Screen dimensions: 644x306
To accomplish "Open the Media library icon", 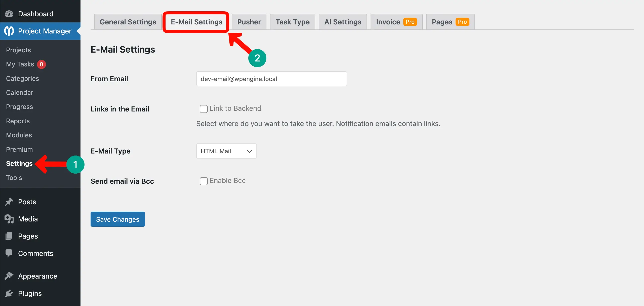I will tap(9, 219).
